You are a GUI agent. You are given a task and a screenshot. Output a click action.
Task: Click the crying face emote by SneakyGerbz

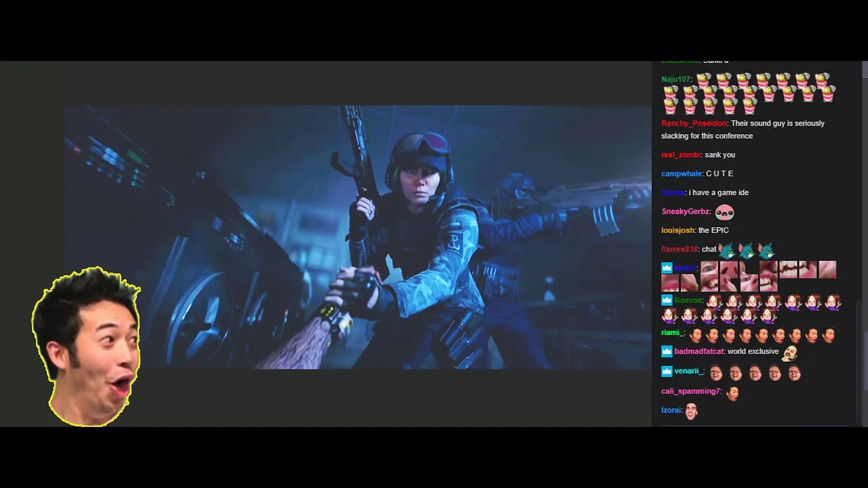click(724, 212)
